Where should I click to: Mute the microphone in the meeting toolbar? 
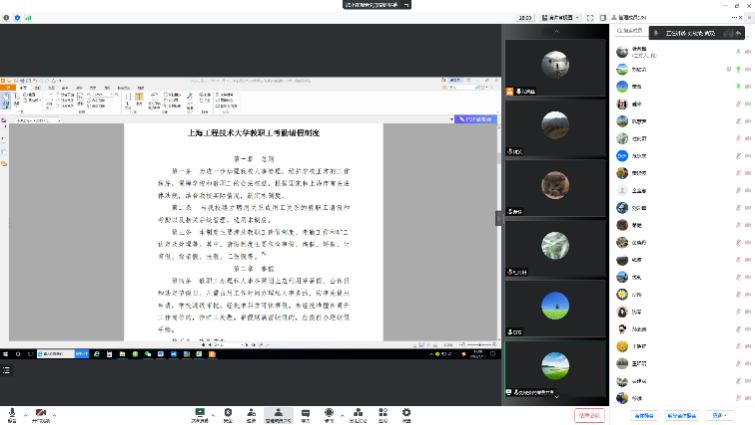[x=12, y=413]
